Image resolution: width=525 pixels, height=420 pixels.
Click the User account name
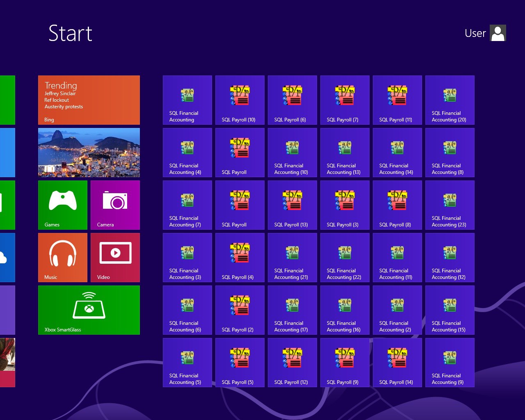[475, 33]
